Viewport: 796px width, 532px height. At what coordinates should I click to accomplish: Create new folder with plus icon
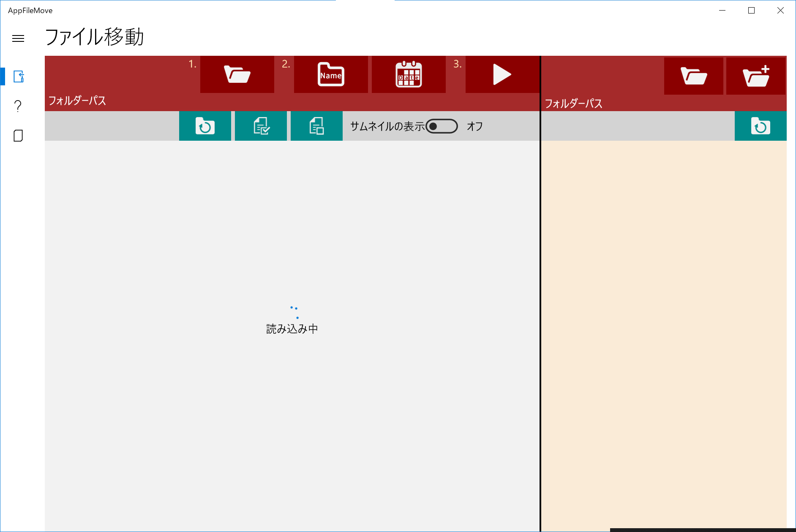tap(756, 76)
